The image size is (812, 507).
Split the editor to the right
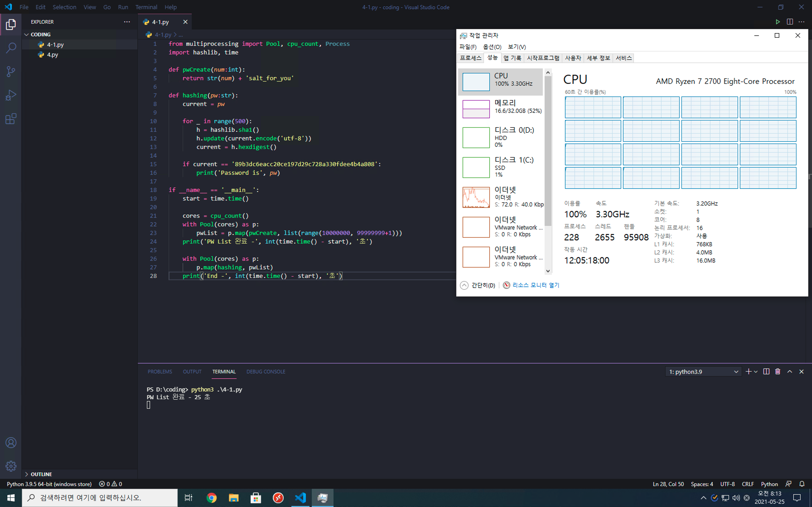point(790,22)
